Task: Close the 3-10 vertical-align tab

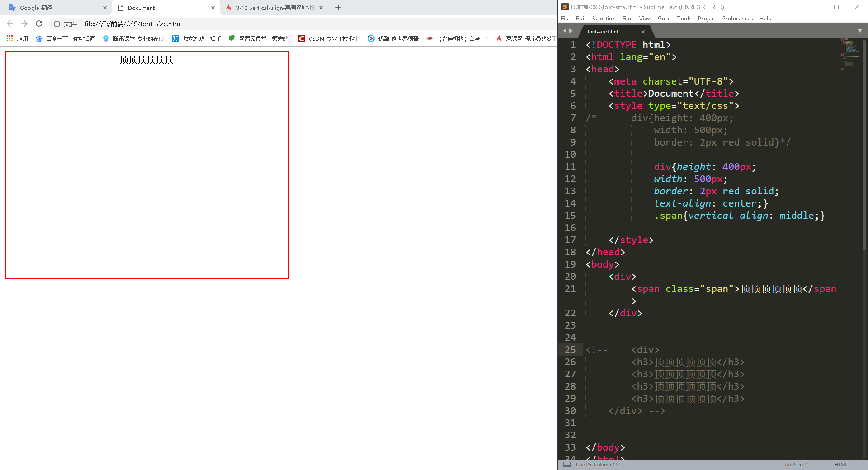Action: pos(321,8)
